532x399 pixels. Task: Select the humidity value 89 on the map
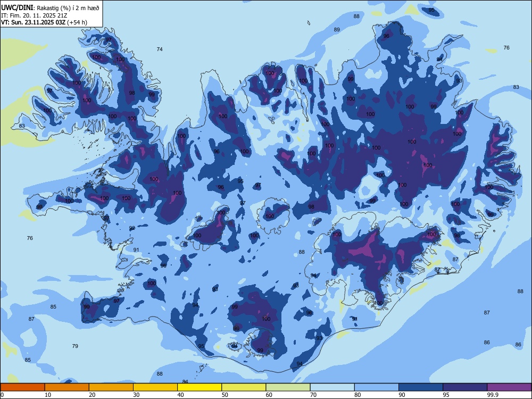point(337,29)
